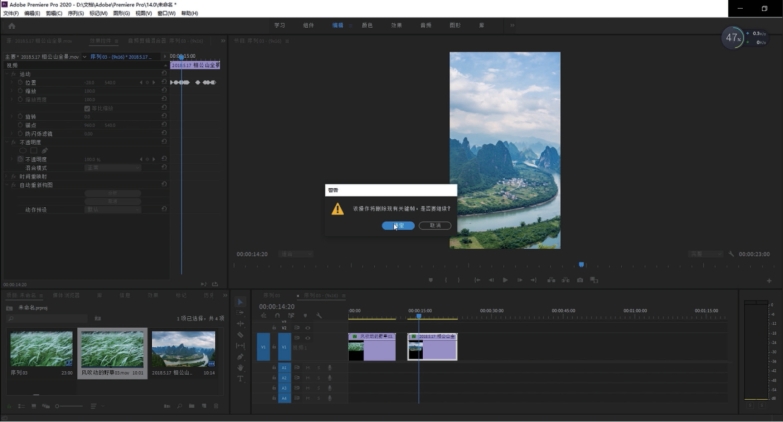Switch to 颜色 workspace tab
The width and height of the screenshot is (783, 422).
tap(367, 25)
